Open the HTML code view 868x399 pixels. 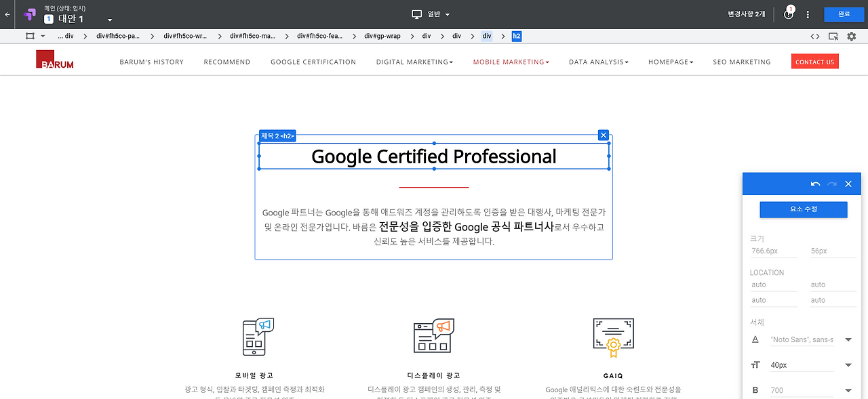point(815,36)
